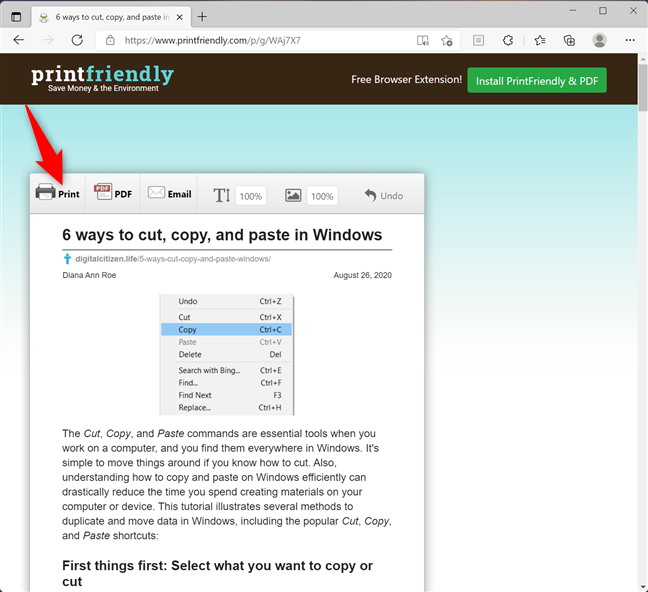Click the printer icon beside Print
Image resolution: width=648 pixels, height=592 pixels.
45,192
